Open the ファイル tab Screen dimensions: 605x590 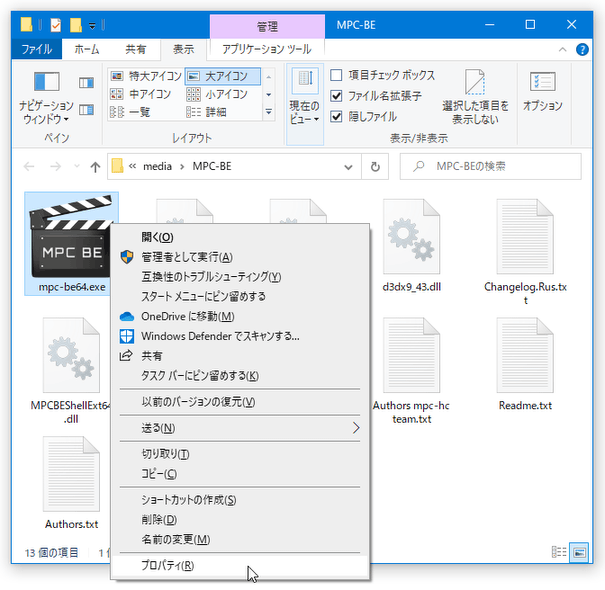pyautogui.click(x=37, y=49)
